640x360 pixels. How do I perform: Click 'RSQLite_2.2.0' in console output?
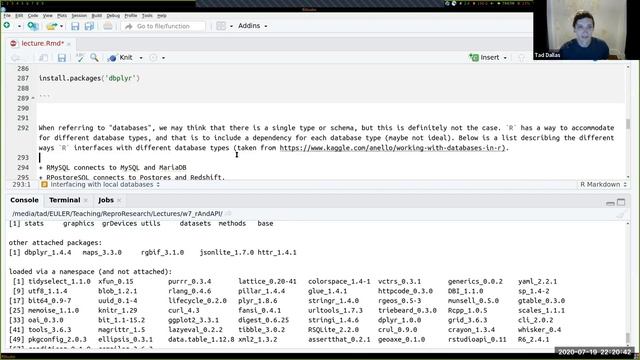(x=333, y=329)
